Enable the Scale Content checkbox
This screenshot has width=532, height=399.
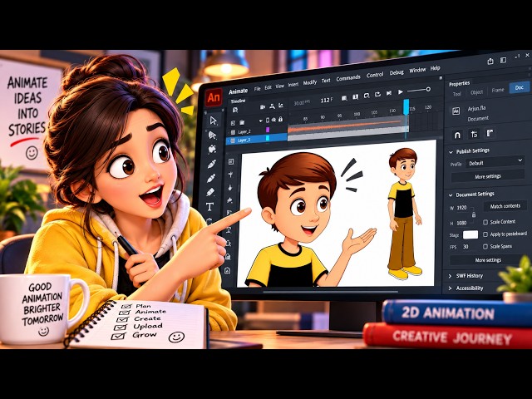click(x=485, y=222)
